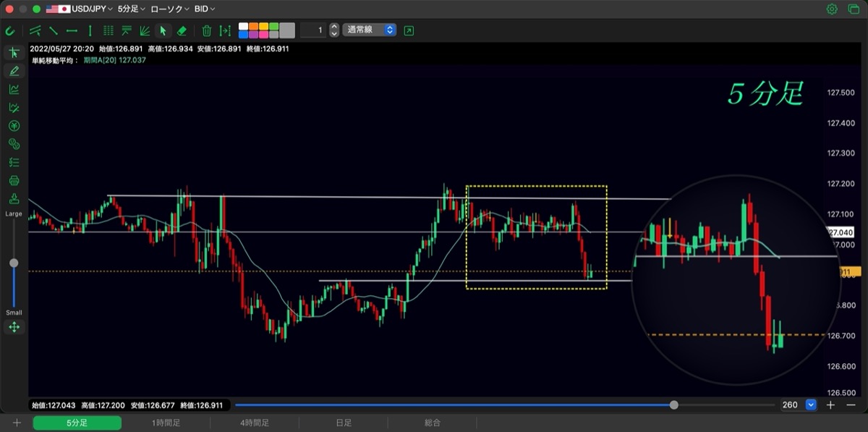Switch to the 1時間足 tab
Screen dimensions: 868x432
tap(166, 423)
